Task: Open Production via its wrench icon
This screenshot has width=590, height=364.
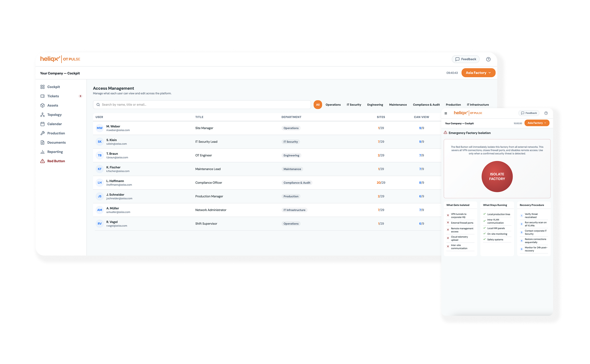Action: (42, 133)
